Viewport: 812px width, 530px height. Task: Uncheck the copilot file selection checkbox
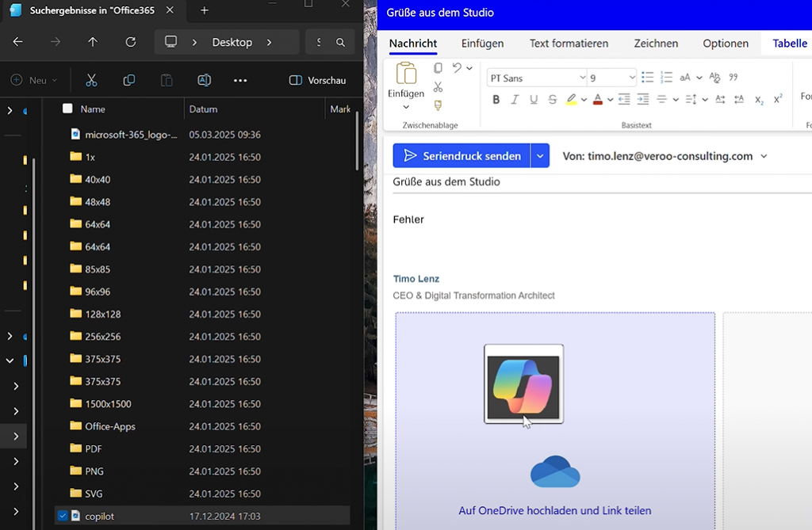point(61,516)
